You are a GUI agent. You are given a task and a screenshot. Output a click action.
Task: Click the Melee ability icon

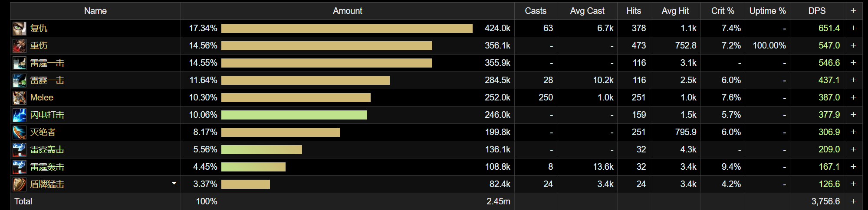point(19,98)
